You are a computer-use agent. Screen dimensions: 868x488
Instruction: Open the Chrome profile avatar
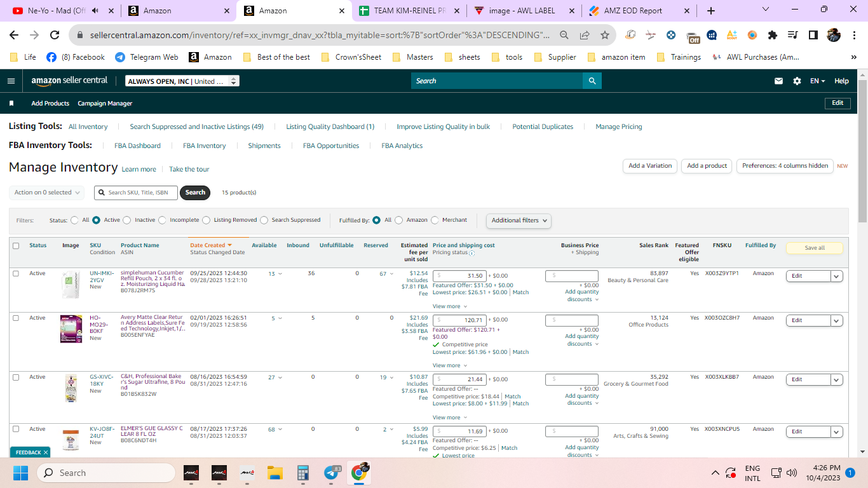point(834,35)
